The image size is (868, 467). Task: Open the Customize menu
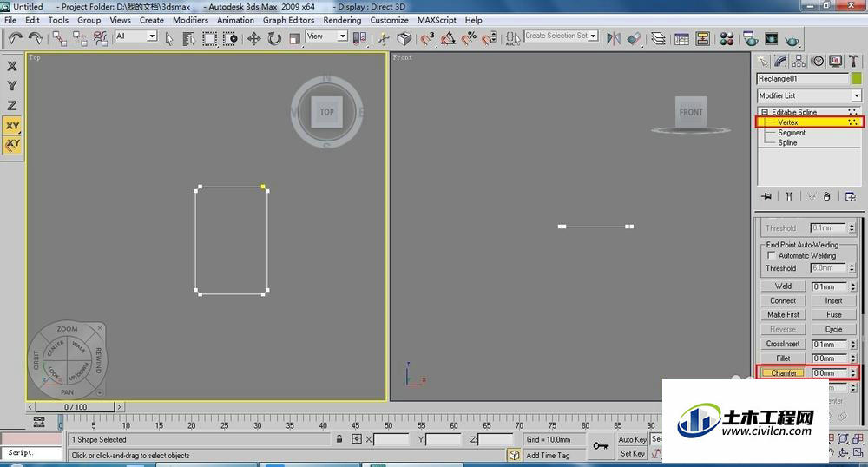[x=389, y=20]
